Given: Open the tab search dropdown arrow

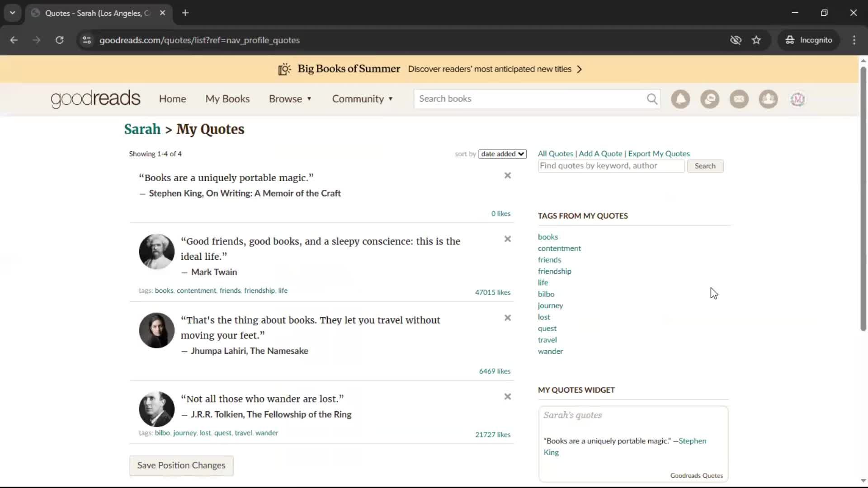Looking at the screenshot, I should [12, 13].
